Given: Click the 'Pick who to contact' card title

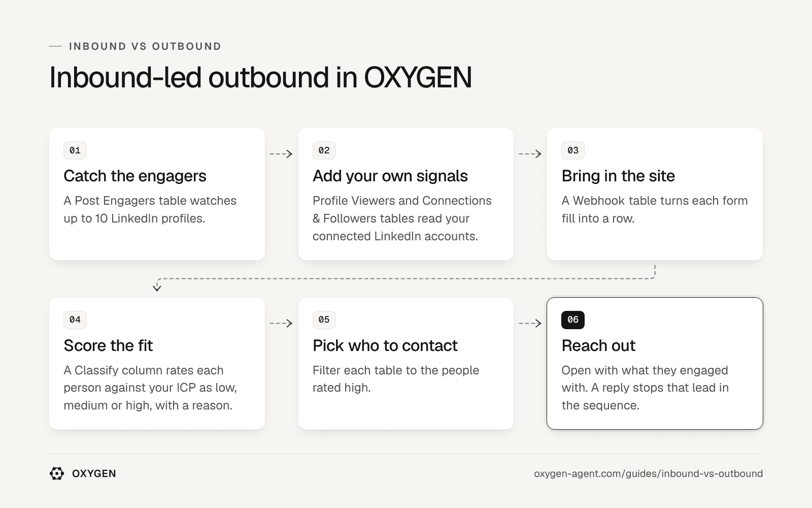Looking at the screenshot, I should coord(385,345).
